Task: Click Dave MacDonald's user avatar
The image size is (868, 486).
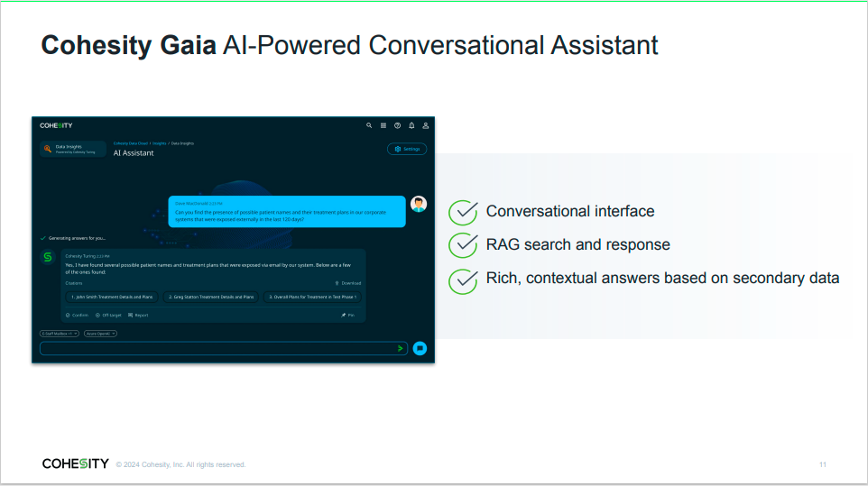Action: (419, 204)
